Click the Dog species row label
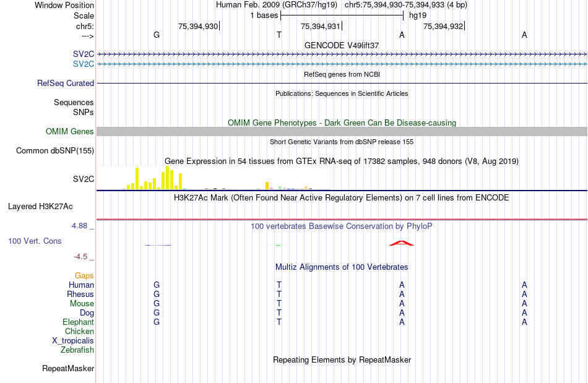This screenshot has width=588, height=383. coord(87,313)
